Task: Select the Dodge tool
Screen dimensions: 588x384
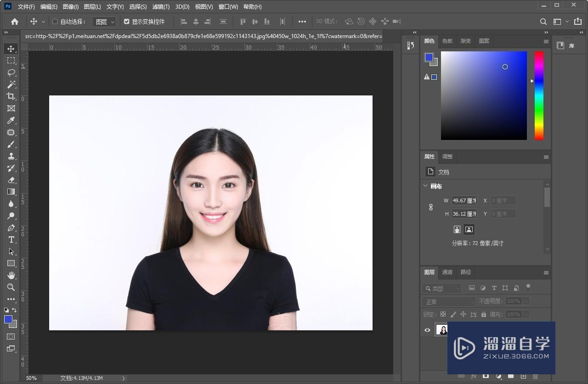Action: (x=11, y=216)
